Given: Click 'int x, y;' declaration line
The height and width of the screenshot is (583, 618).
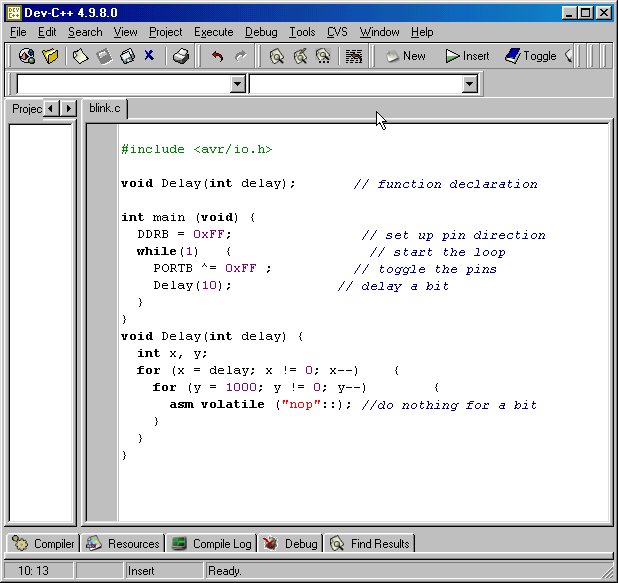Looking at the screenshot, I should point(172,353).
